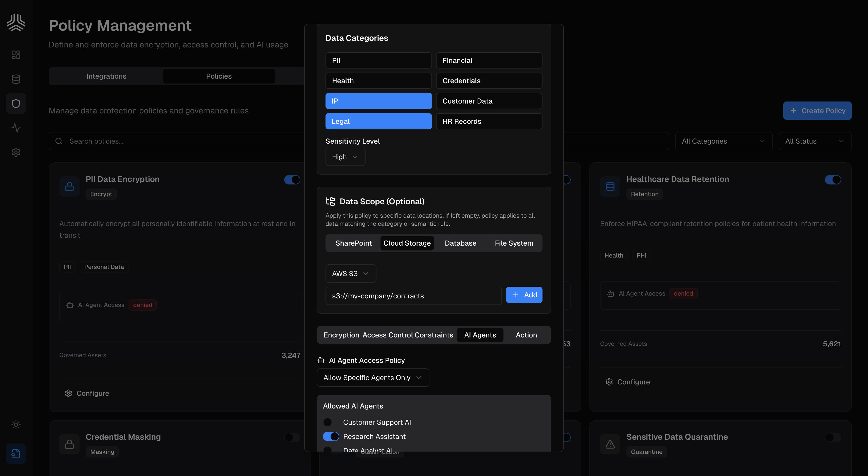Click the robot icon in Healthcare AI Agent Access
Screen dimensions: 868x476
610,294
